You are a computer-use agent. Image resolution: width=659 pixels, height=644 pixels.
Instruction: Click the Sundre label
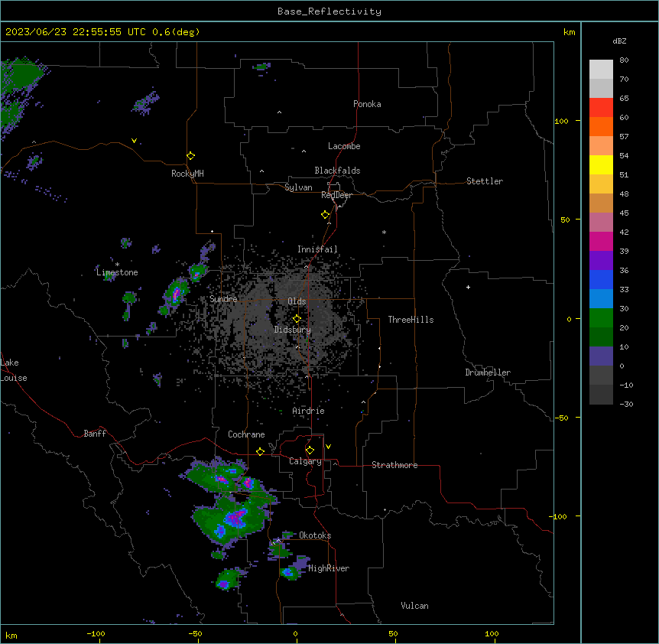click(223, 299)
